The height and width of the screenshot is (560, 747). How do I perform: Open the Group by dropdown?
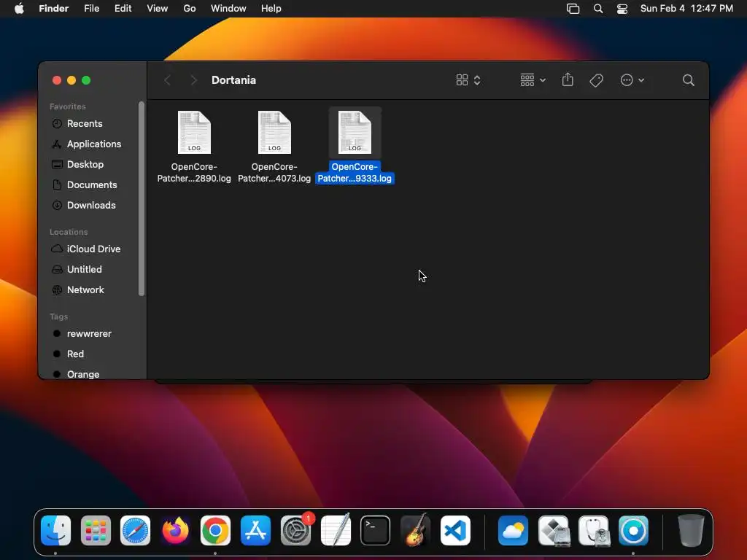(533, 80)
